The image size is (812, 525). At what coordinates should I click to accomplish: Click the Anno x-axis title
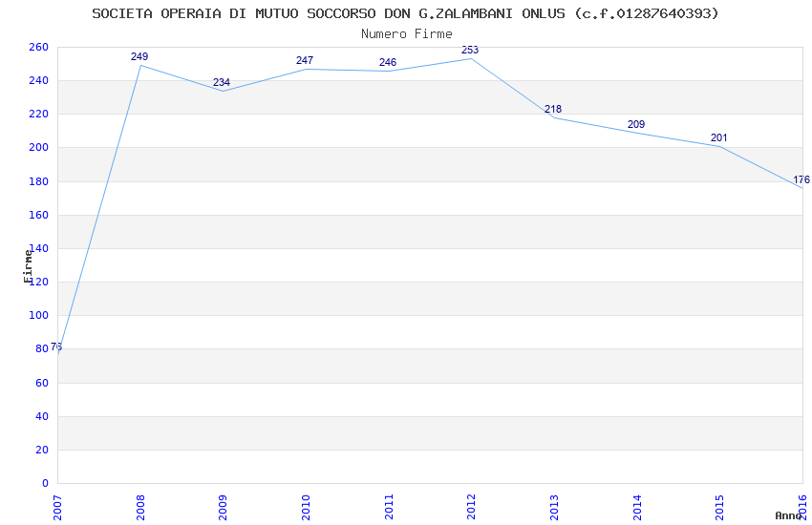click(788, 515)
